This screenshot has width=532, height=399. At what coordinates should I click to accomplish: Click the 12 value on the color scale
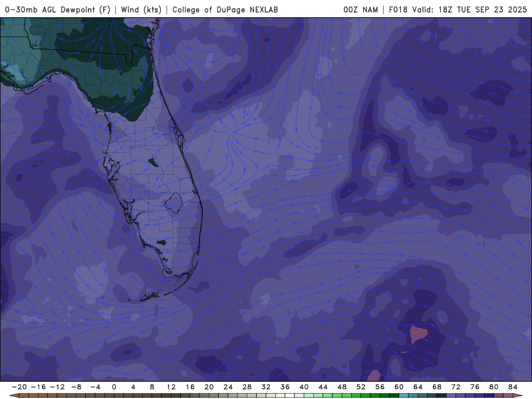(x=171, y=387)
